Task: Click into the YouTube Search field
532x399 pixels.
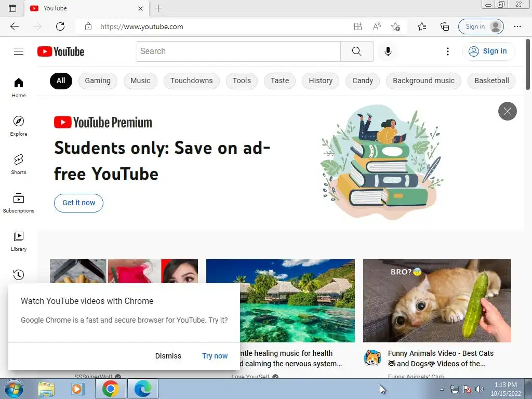Action: tap(238, 51)
